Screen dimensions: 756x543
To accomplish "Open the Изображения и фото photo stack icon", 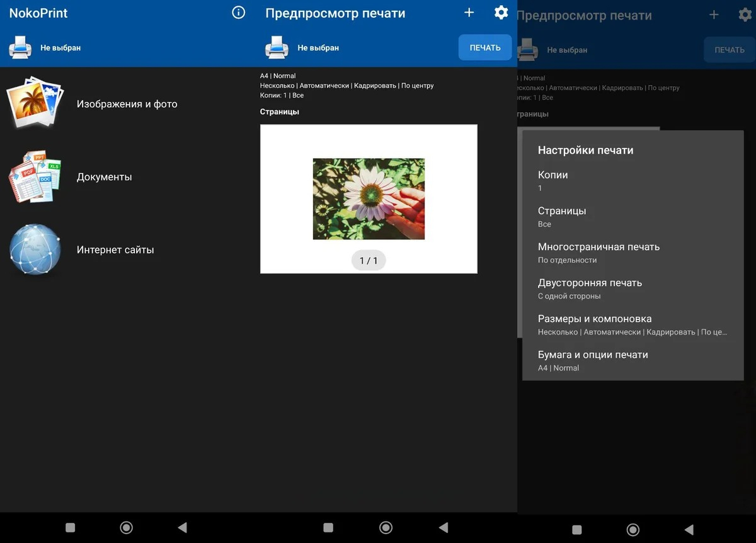I will point(35,104).
